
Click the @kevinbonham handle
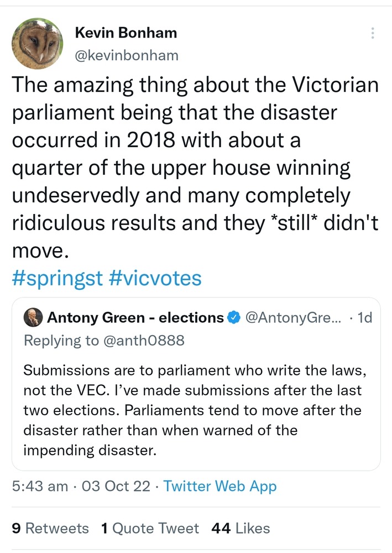(127, 55)
